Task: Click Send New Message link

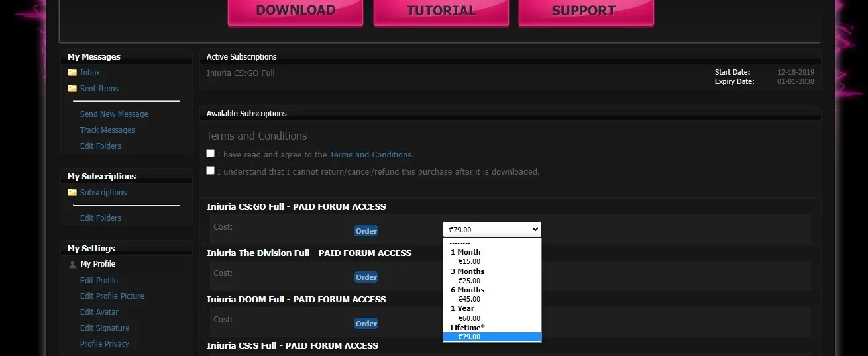Action: (114, 114)
